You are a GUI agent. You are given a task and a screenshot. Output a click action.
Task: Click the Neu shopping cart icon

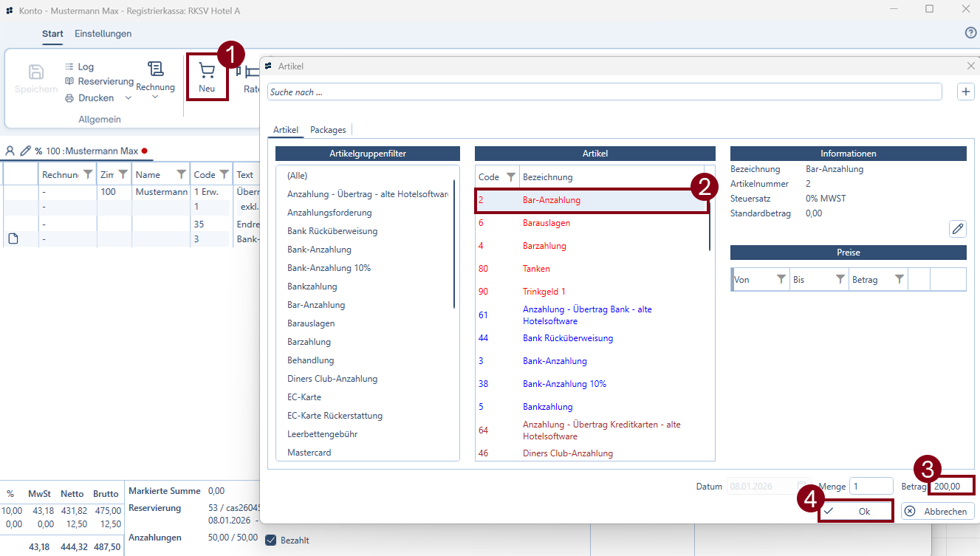tap(207, 71)
